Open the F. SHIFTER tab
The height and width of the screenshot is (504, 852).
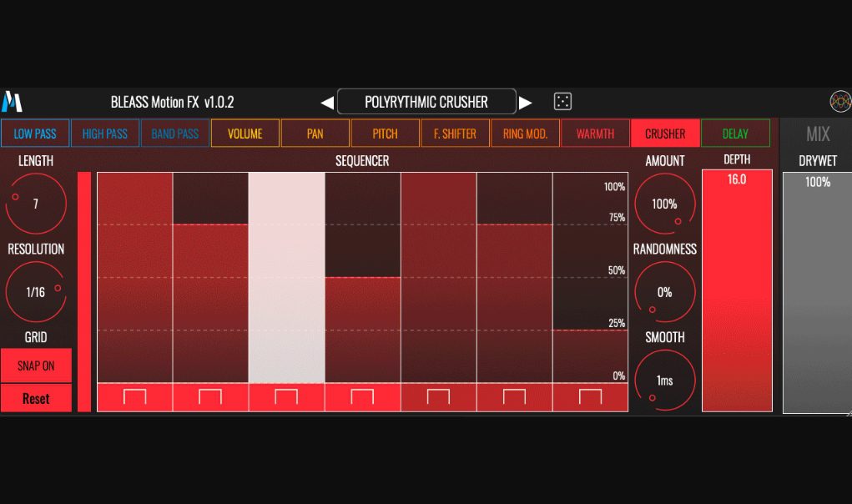pos(456,134)
